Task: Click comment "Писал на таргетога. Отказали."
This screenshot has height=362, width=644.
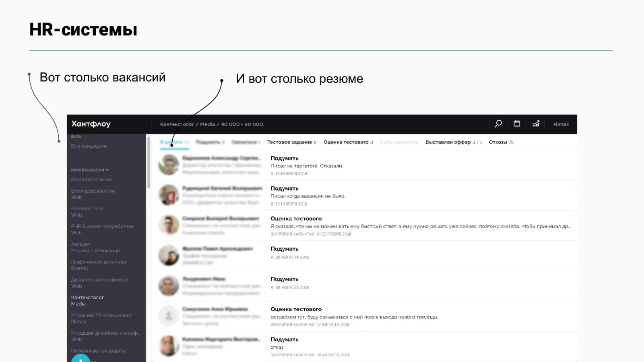Action: pyautogui.click(x=307, y=166)
